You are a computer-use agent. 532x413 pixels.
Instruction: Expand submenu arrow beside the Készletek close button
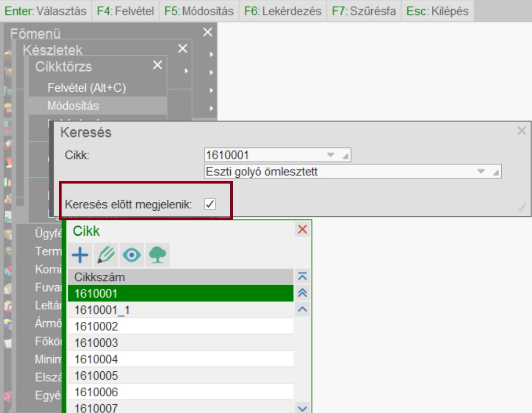(211, 54)
